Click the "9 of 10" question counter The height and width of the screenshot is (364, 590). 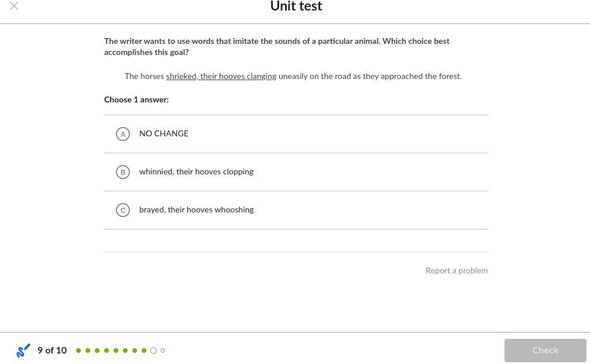click(x=52, y=350)
